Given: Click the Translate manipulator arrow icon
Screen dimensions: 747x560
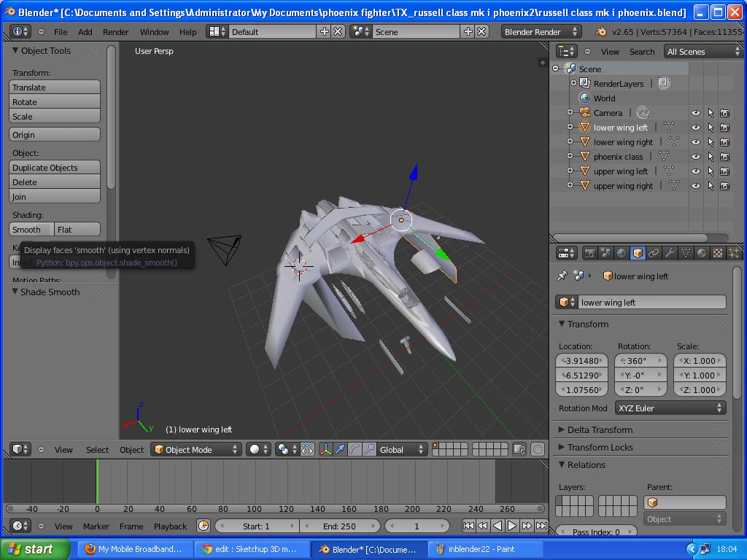Looking at the screenshot, I should point(340,450).
